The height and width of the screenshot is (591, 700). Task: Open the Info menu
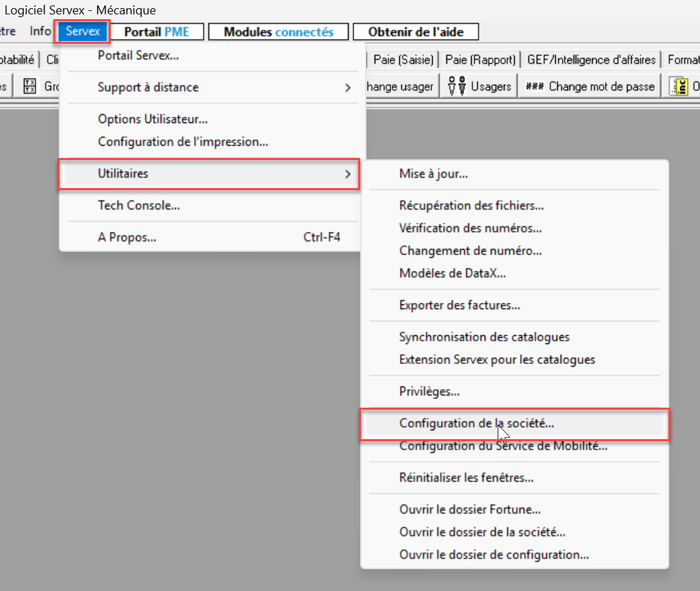coord(40,31)
